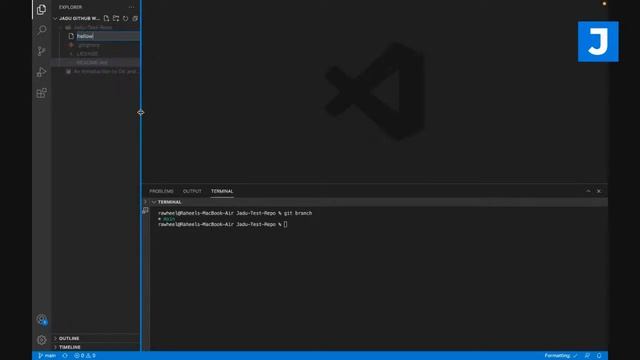Open the README.md file in Explorer
Image resolution: width=640 pixels, height=360 pixels.
(96, 62)
